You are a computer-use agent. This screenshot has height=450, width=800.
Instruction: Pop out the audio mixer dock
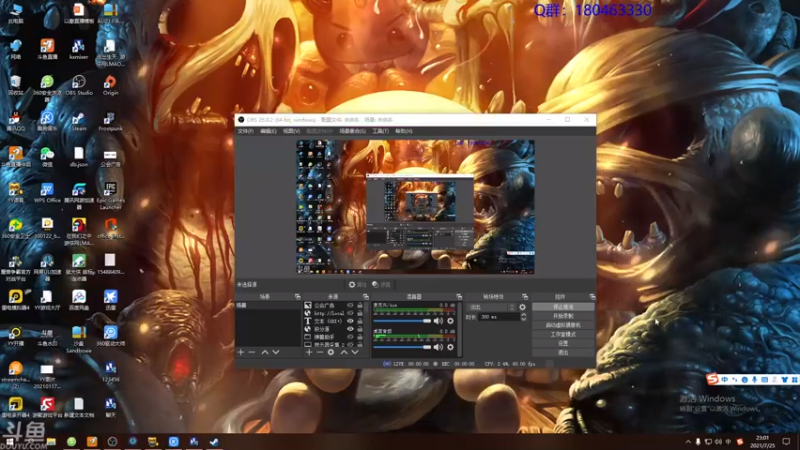coord(459,296)
